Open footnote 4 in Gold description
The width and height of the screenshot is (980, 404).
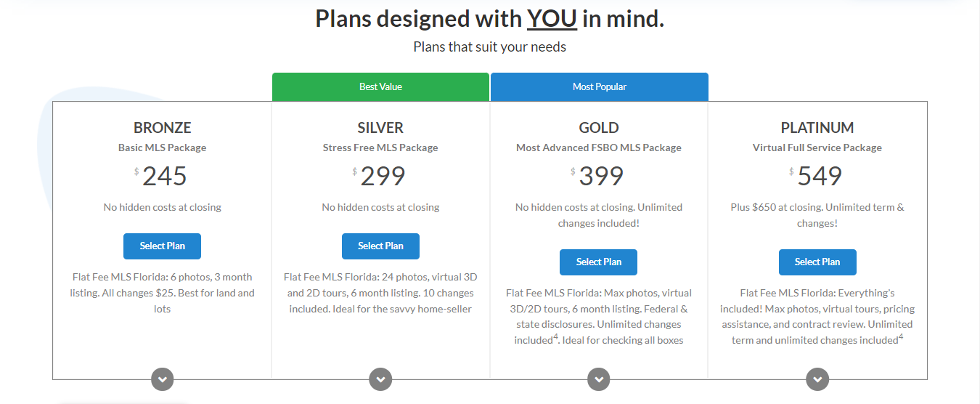pyautogui.click(x=555, y=336)
